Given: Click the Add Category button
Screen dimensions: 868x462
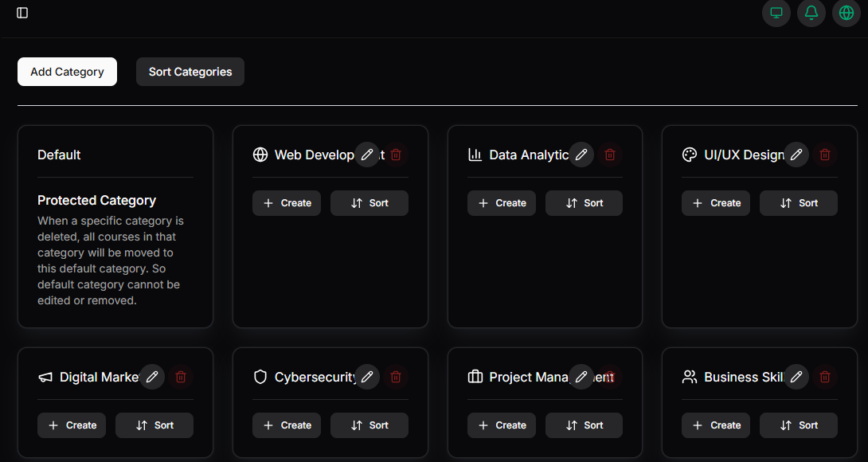Looking at the screenshot, I should [67, 72].
